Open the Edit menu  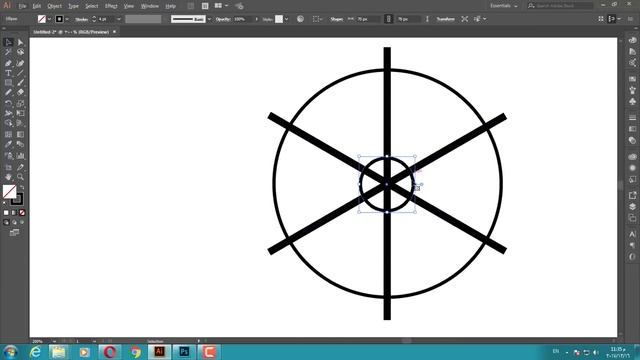pyautogui.click(x=37, y=6)
